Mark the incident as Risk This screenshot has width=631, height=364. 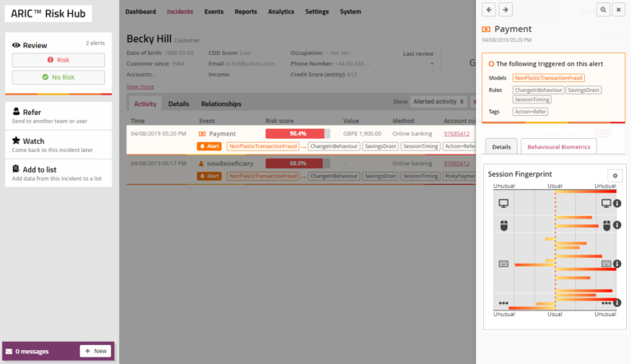tap(58, 60)
